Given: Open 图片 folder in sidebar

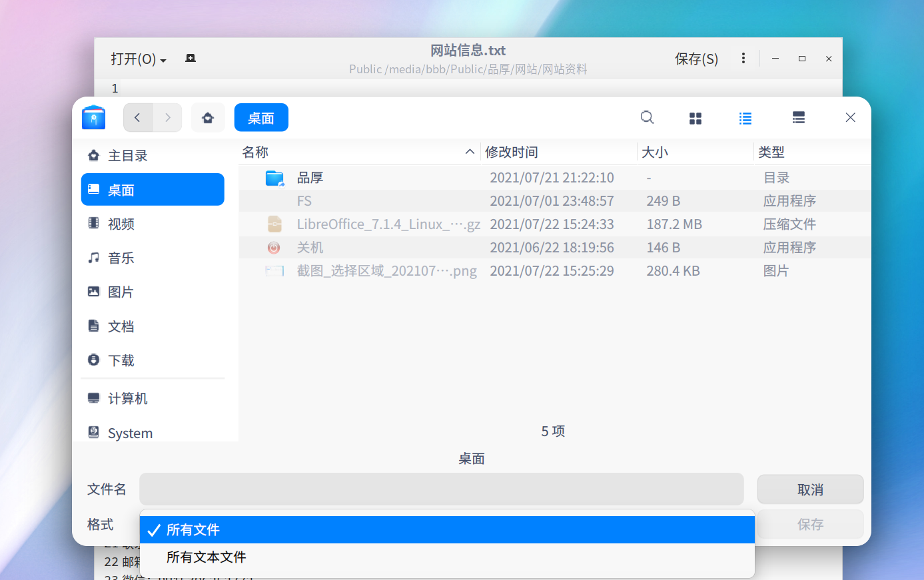Looking at the screenshot, I should pyautogui.click(x=153, y=292).
